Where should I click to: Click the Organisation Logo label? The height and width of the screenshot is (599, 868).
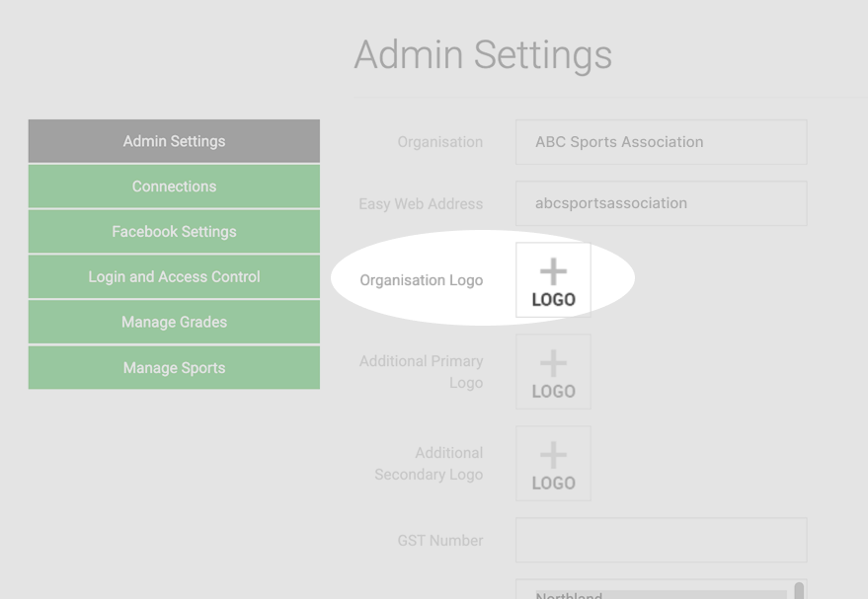point(422,280)
